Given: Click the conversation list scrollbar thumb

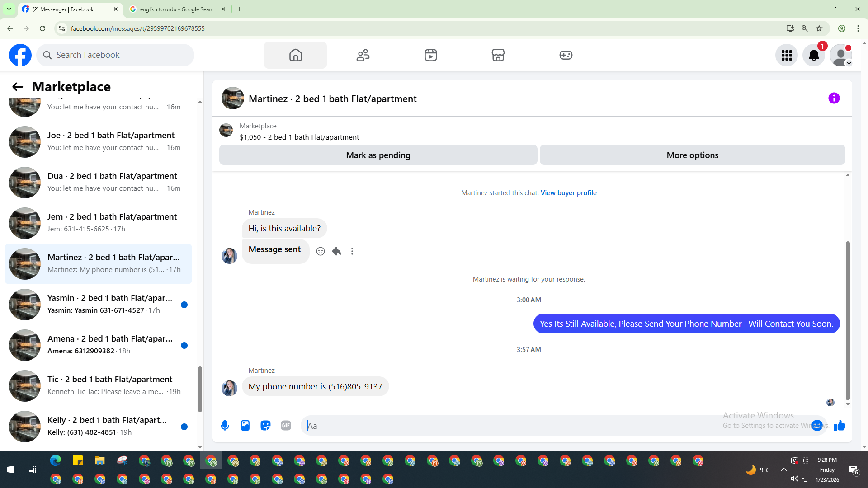Looking at the screenshot, I should click(x=200, y=389).
